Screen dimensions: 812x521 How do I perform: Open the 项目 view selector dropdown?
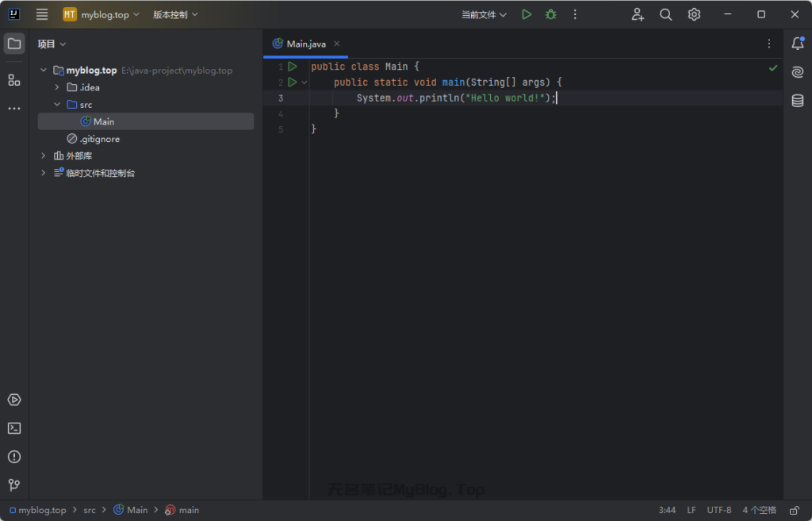click(52, 44)
